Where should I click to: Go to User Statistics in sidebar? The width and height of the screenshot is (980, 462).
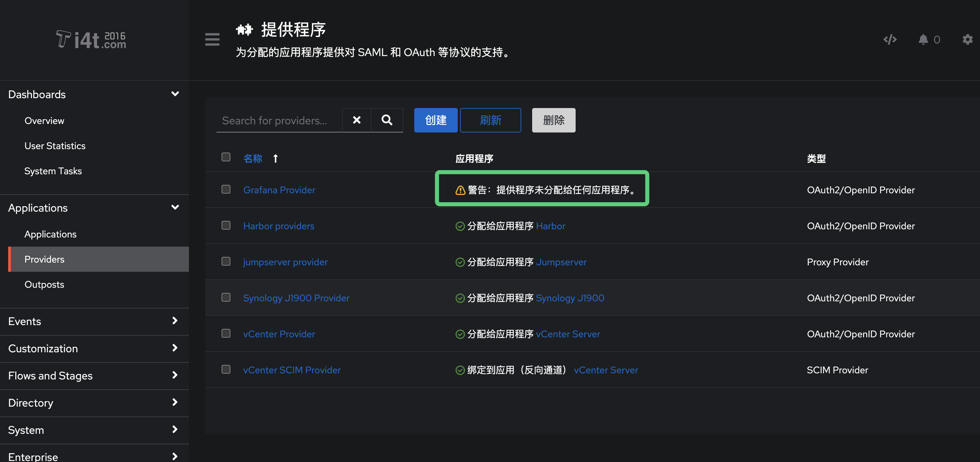point(55,146)
